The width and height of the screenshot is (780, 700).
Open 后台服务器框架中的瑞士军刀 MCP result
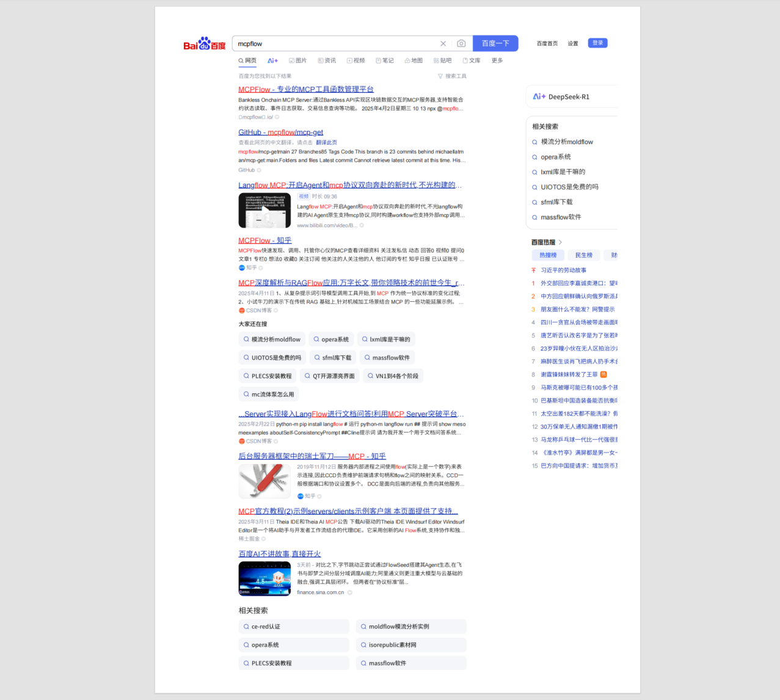coord(312,456)
